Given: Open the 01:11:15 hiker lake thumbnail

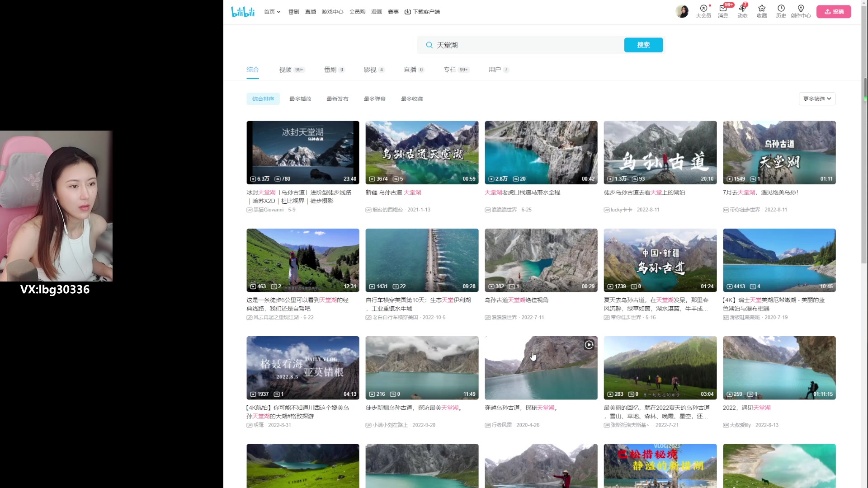Looking at the screenshot, I should pyautogui.click(x=779, y=367).
